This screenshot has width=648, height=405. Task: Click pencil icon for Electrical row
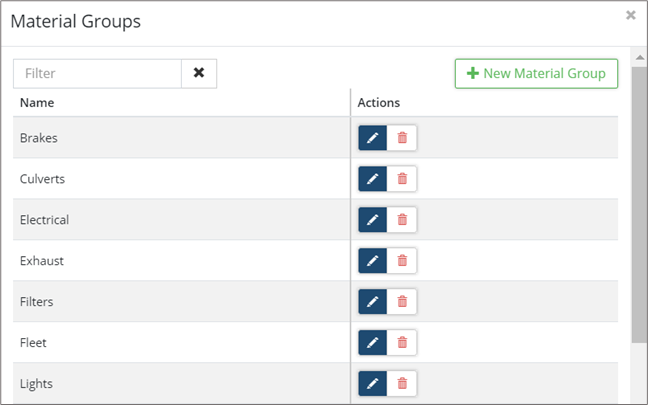tap(372, 220)
